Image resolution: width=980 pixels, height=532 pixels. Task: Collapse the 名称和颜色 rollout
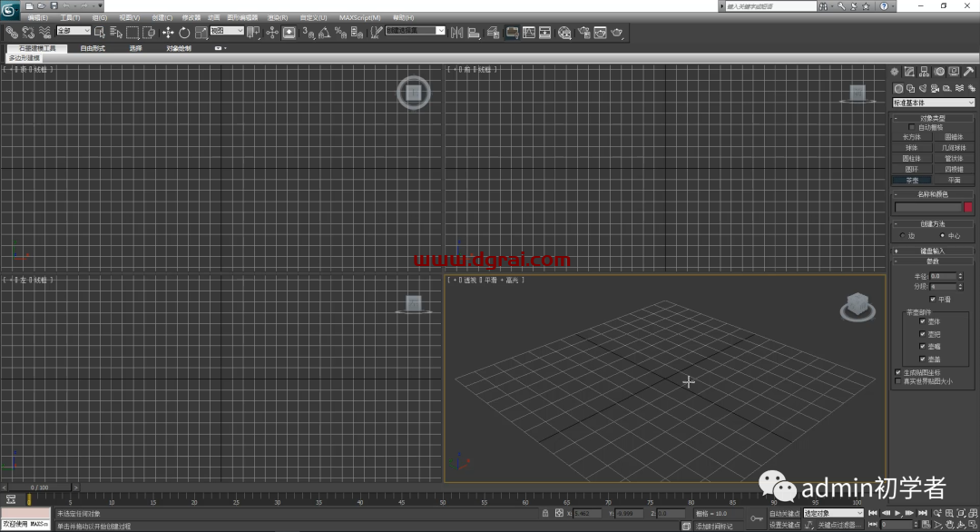[933, 194]
